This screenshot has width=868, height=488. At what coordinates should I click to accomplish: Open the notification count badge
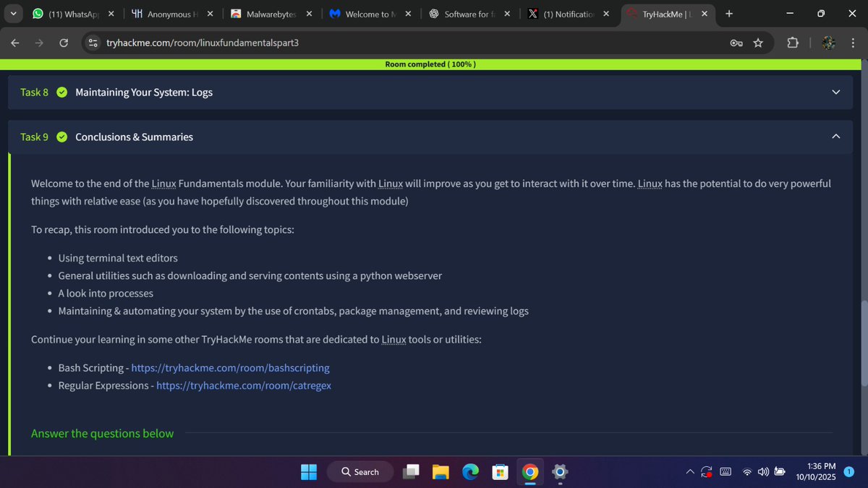(x=849, y=472)
